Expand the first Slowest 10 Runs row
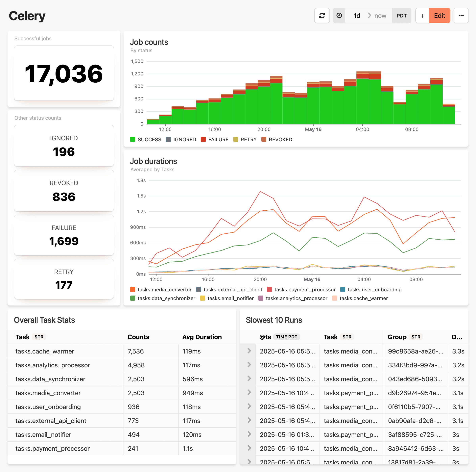476x472 pixels. pos(249,351)
